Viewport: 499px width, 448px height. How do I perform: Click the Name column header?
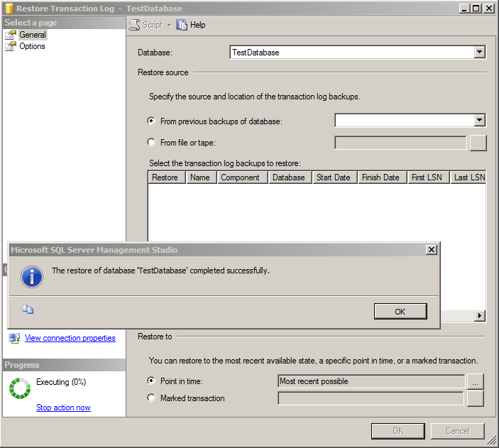(x=201, y=177)
